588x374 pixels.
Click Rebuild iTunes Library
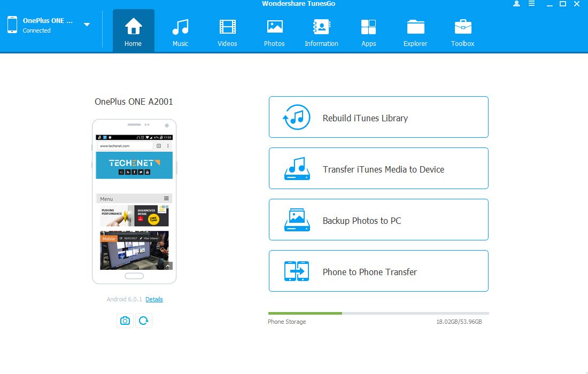tap(378, 118)
